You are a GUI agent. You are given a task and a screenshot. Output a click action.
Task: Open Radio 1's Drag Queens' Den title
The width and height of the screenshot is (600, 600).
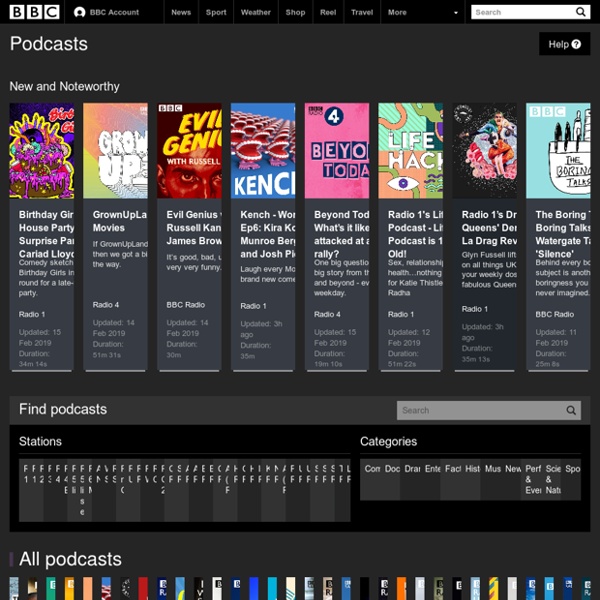(x=489, y=228)
